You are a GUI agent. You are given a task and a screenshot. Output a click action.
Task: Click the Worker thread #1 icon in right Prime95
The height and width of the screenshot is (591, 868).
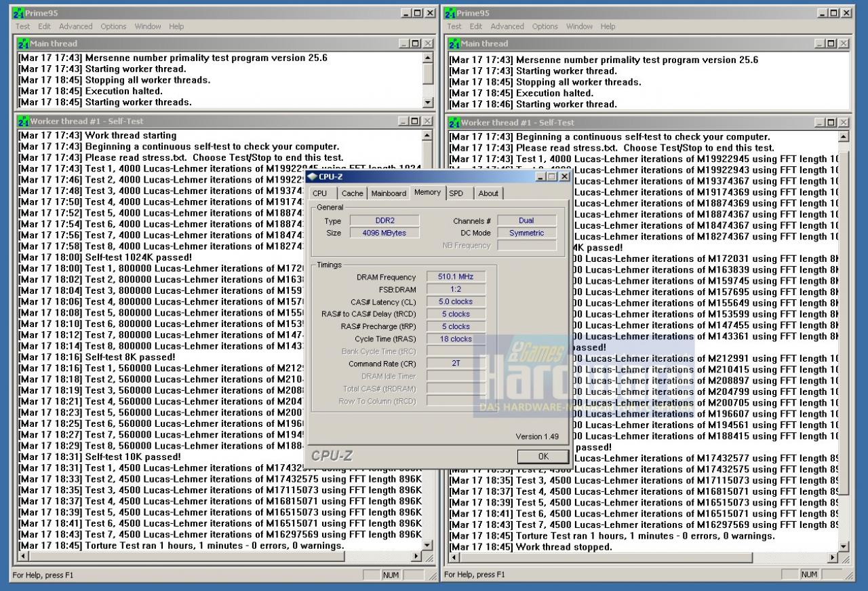pos(455,123)
